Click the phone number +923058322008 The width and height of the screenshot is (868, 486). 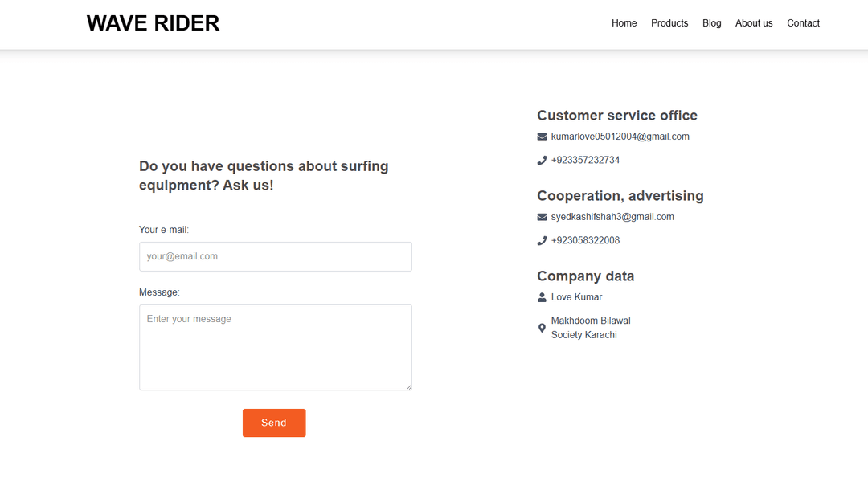click(x=585, y=240)
